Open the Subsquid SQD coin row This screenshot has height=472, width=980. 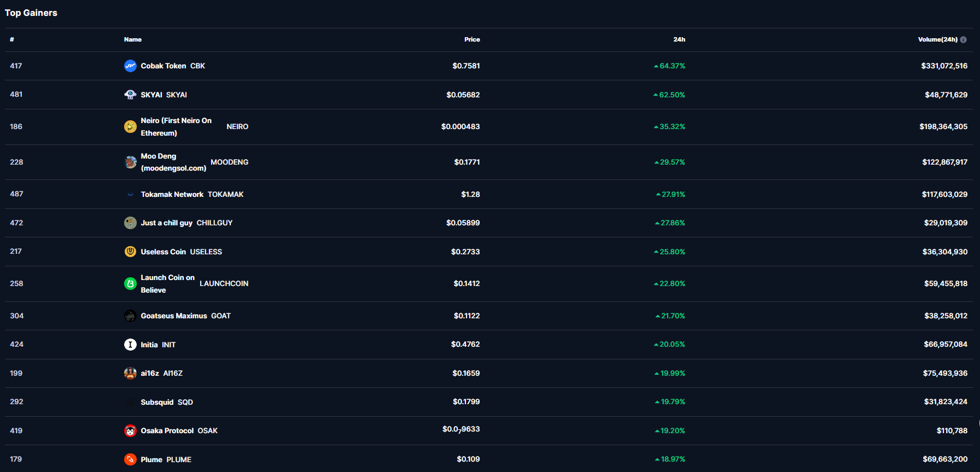[x=157, y=403]
